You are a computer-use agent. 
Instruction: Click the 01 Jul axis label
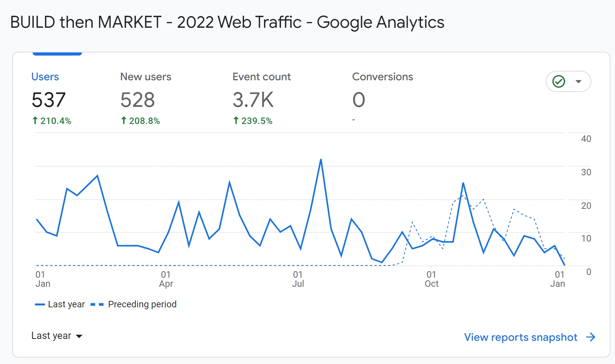(298, 279)
